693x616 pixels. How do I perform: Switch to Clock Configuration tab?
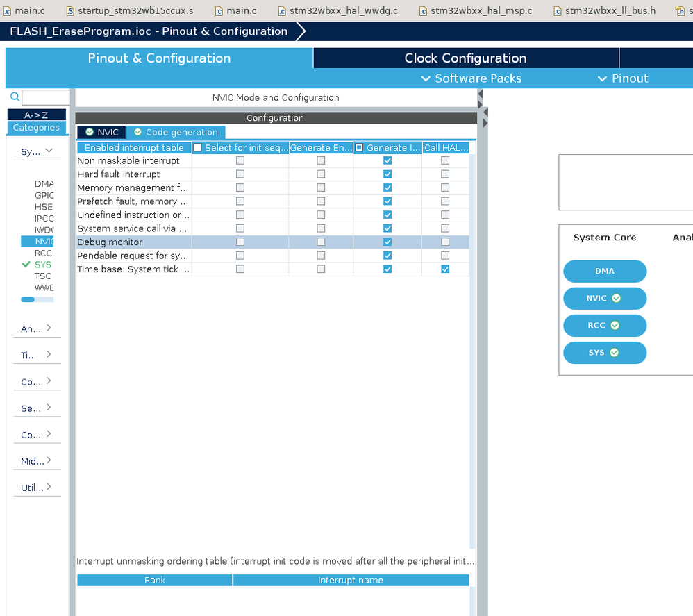click(x=466, y=58)
